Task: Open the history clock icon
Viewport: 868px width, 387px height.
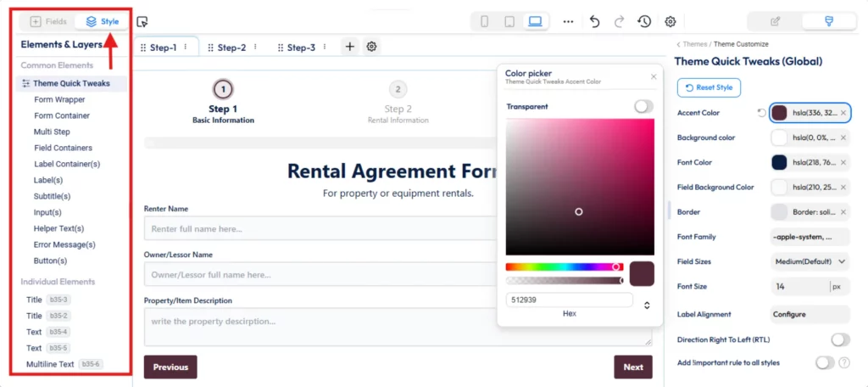Action: click(644, 22)
